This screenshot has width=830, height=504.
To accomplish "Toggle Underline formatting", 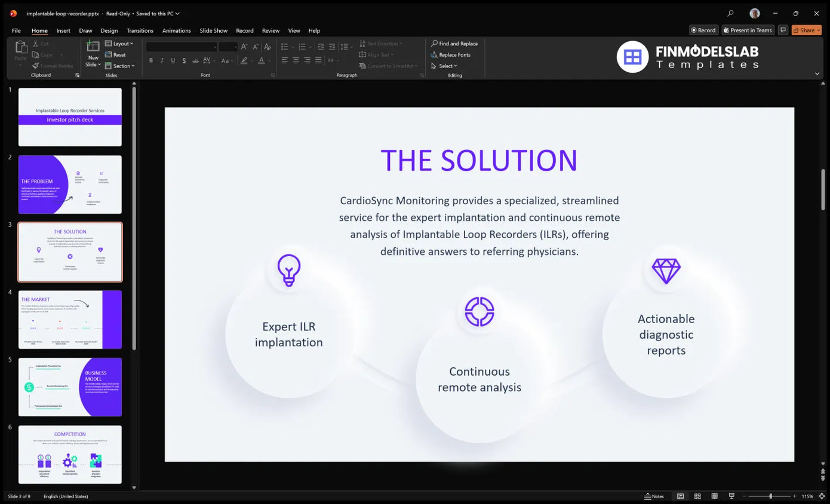I will coord(173,60).
